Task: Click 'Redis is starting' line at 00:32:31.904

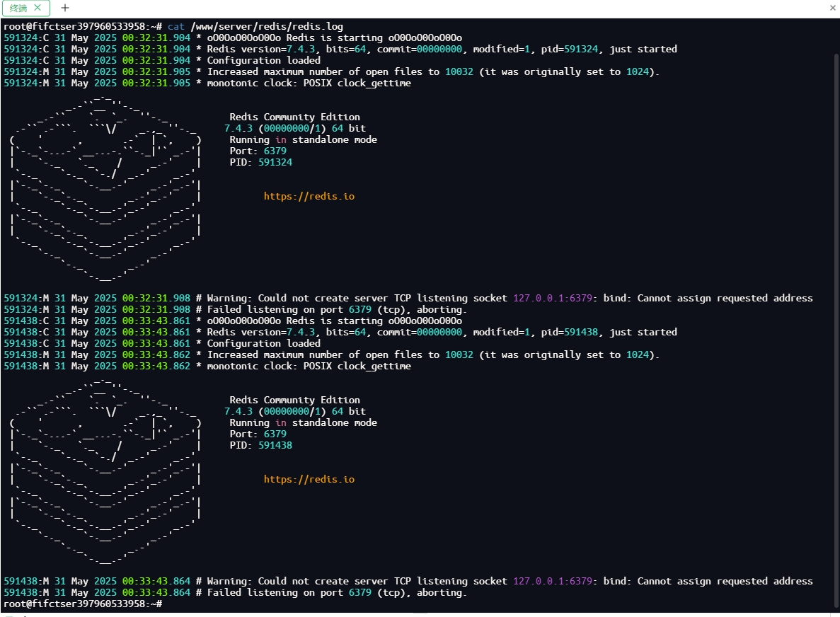Action: (x=233, y=38)
